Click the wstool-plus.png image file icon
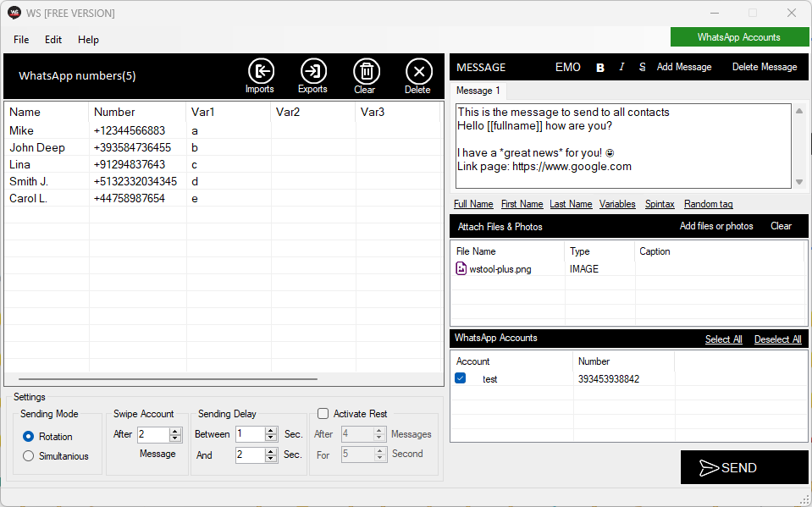Viewport: 812px width, 507px height. 461,269
